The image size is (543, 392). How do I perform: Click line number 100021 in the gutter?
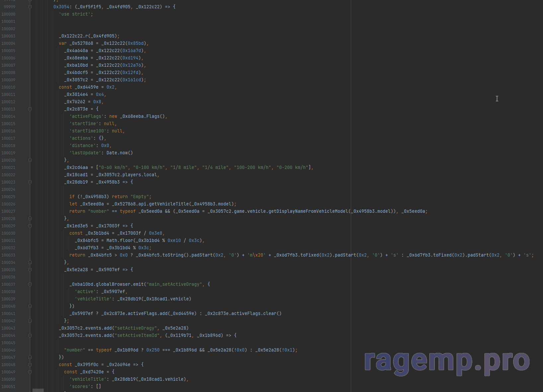(x=8, y=167)
